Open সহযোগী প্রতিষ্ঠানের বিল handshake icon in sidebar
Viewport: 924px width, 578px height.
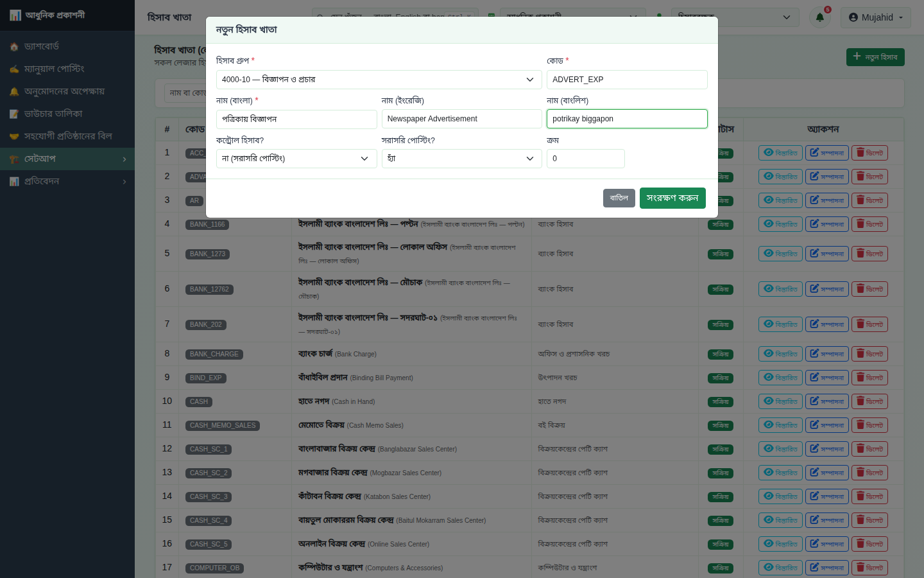(x=14, y=137)
